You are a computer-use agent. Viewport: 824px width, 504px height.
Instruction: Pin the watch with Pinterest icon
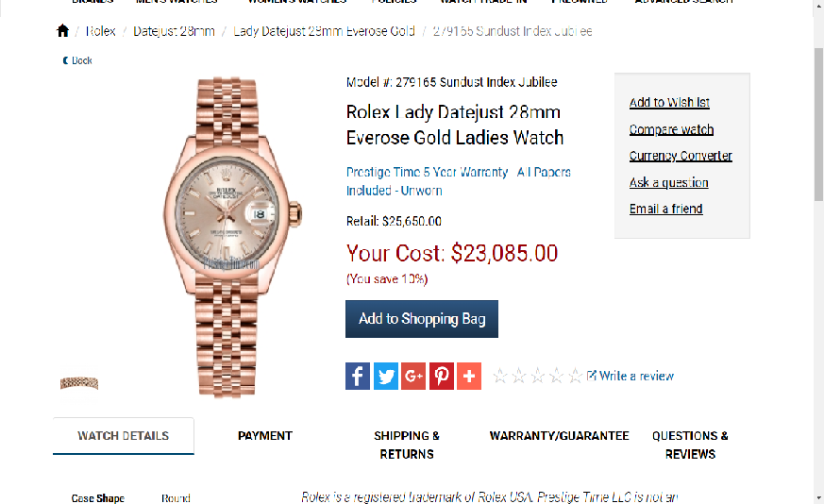(x=442, y=376)
